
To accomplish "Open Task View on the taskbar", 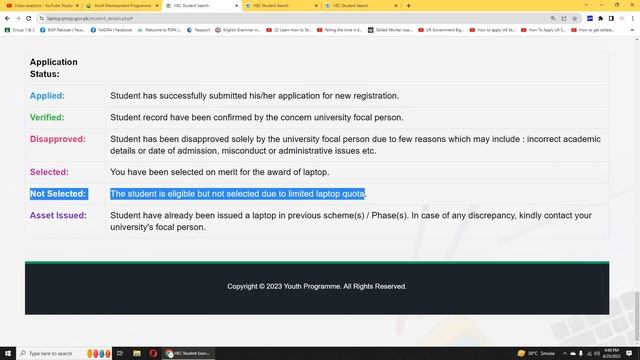I will 120,353.
